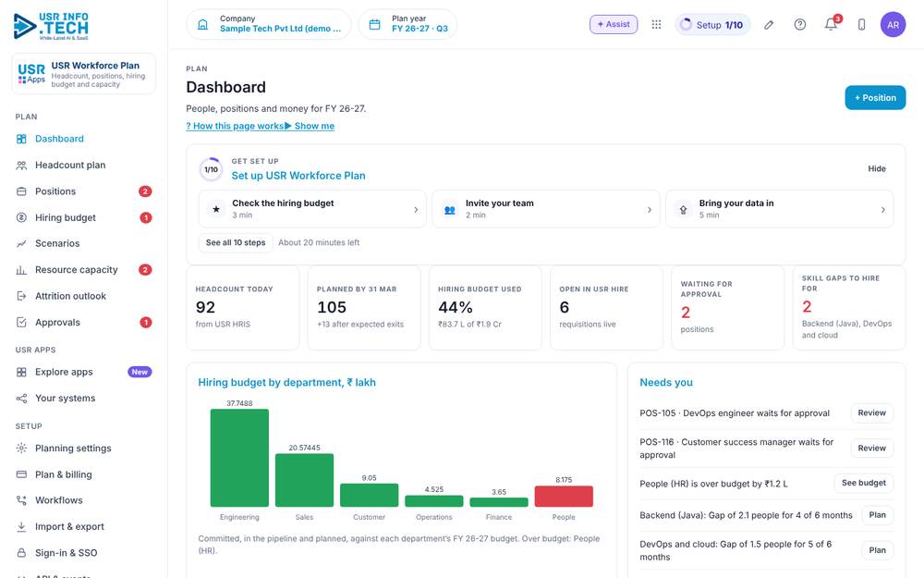Click the Import & export download icon
The height and width of the screenshot is (578, 924).
[21, 527]
